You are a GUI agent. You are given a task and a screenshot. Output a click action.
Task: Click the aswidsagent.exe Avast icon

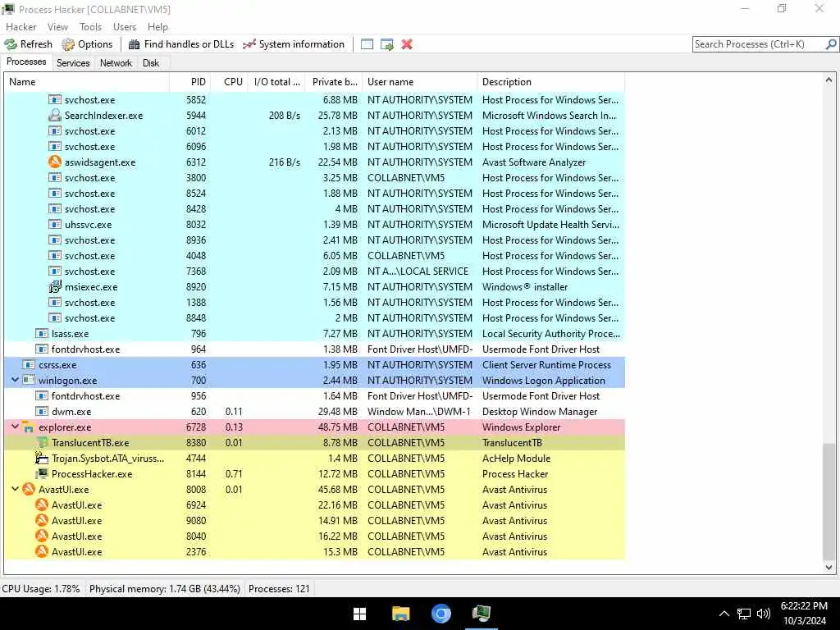click(55, 162)
